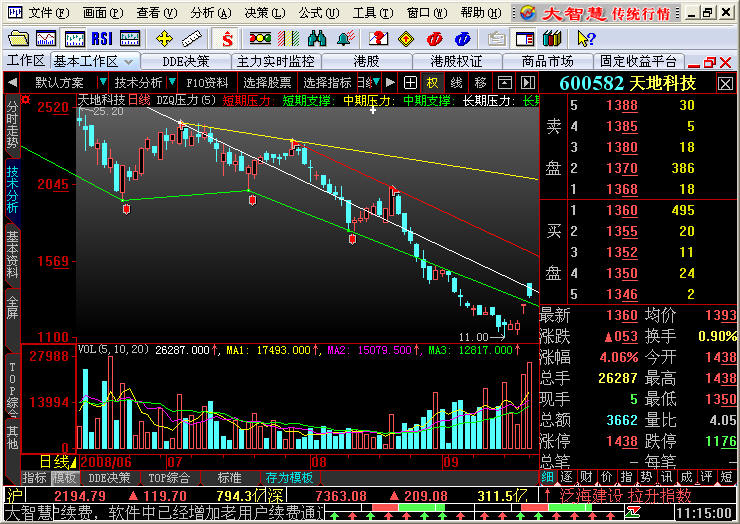
Task: Toggle the 线 line button
Action: tap(456, 83)
